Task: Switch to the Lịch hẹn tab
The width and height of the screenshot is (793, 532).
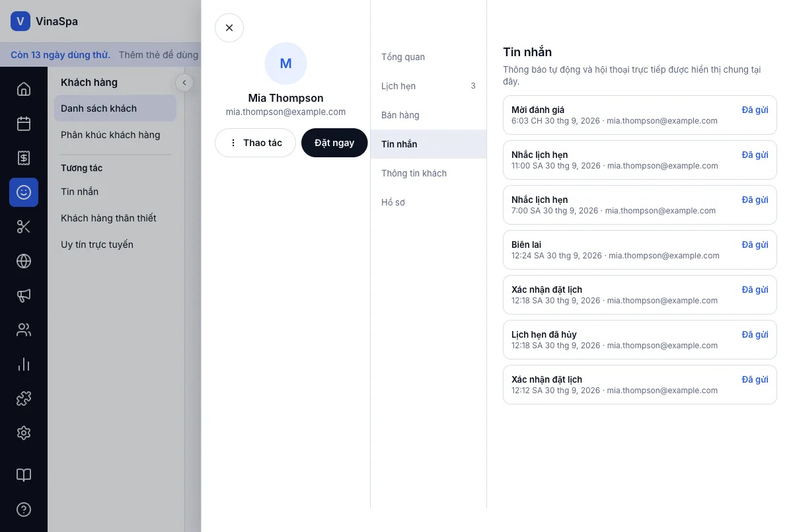Action: coord(428,86)
